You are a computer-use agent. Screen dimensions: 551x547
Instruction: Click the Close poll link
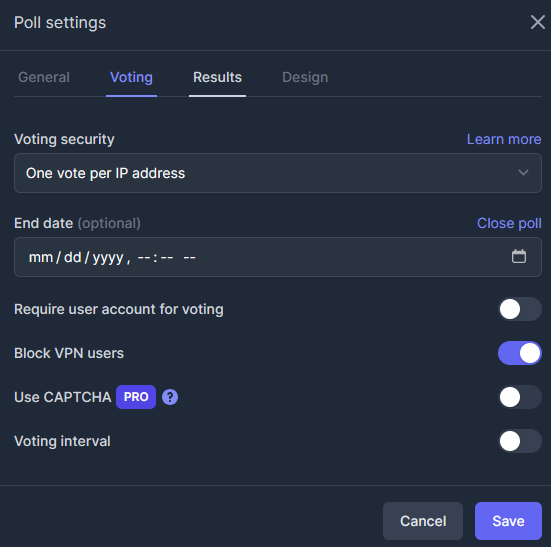[x=509, y=223]
